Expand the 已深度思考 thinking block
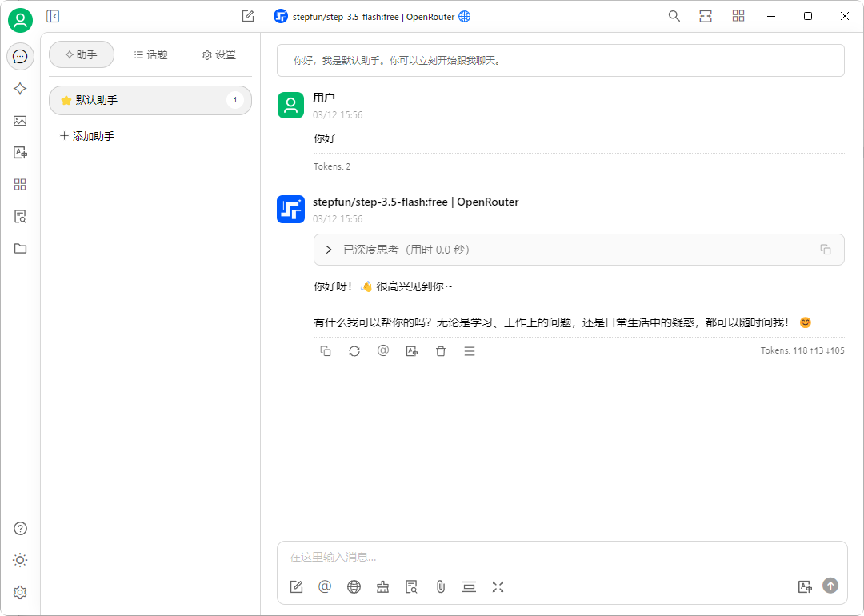The image size is (864, 616). coord(328,250)
